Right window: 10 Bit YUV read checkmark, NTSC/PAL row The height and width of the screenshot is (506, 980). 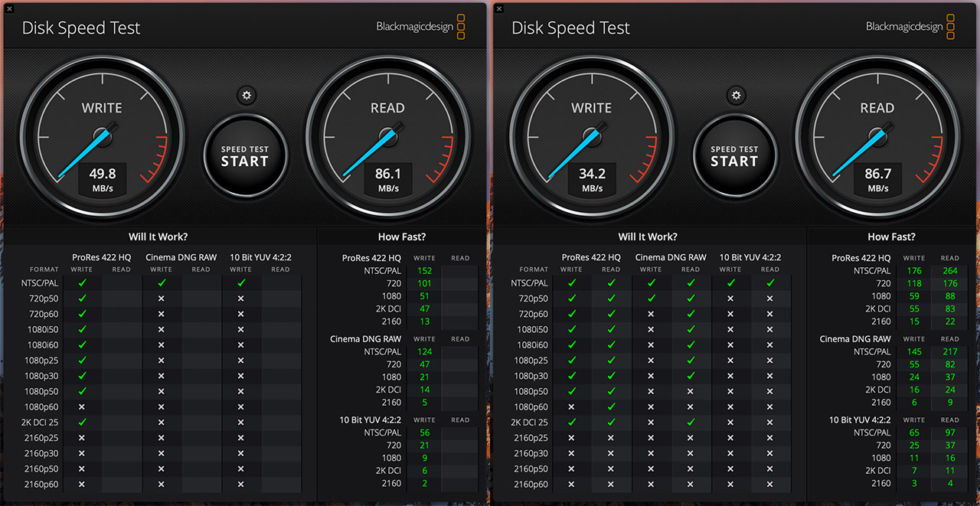[770, 282]
